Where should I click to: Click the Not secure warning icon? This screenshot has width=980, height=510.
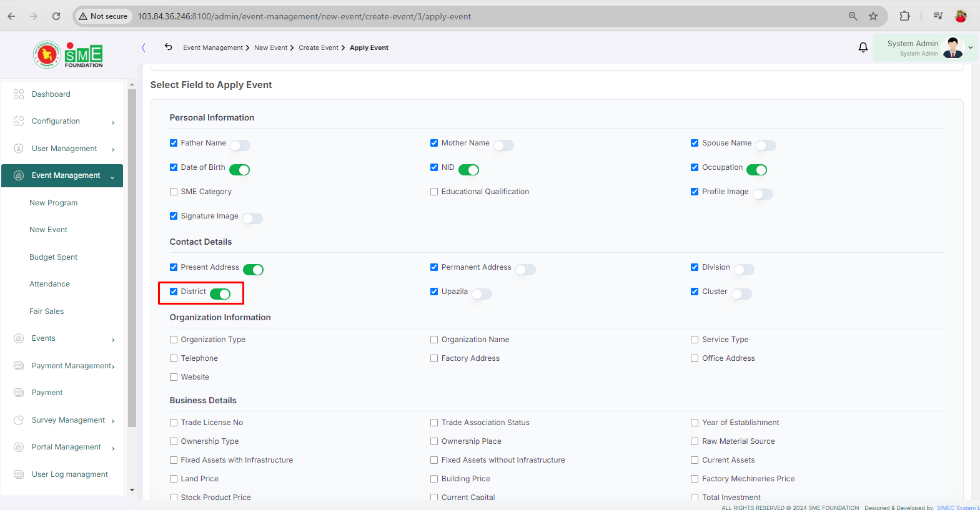click(x=83, y=16)
